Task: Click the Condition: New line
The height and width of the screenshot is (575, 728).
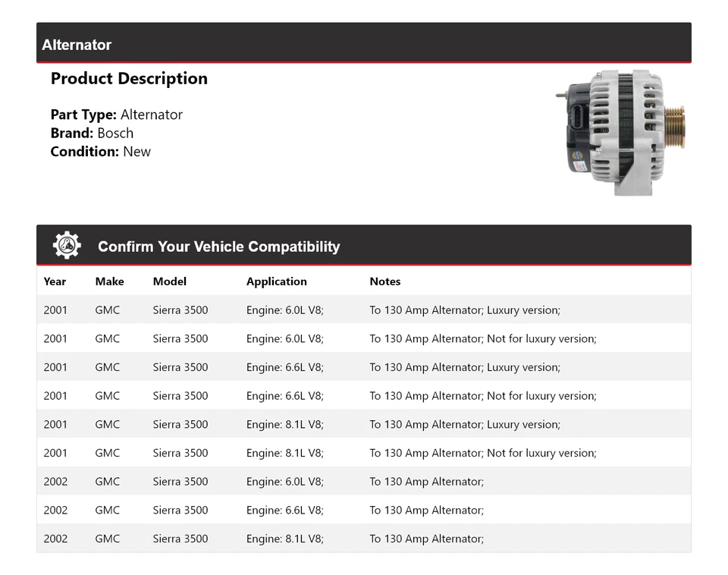Action: tap(101, 152)
